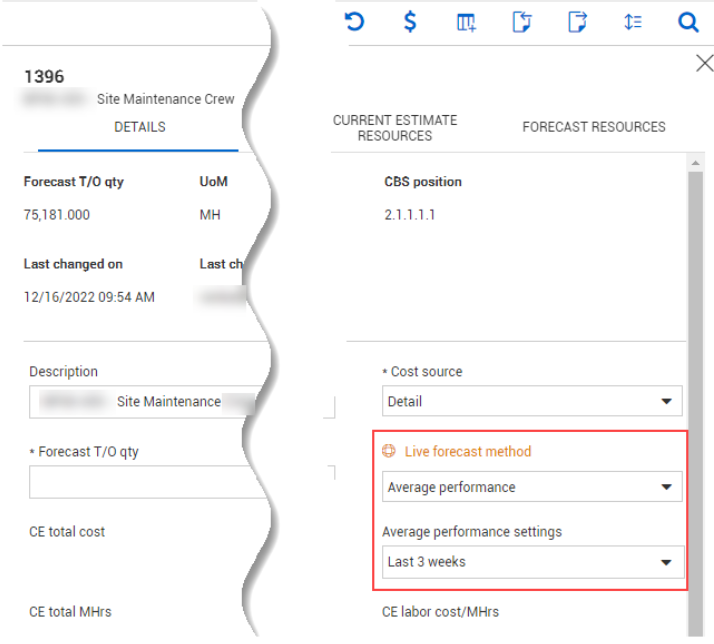Open the add columns icon
The image size is (714, 644).
(466, 22)
